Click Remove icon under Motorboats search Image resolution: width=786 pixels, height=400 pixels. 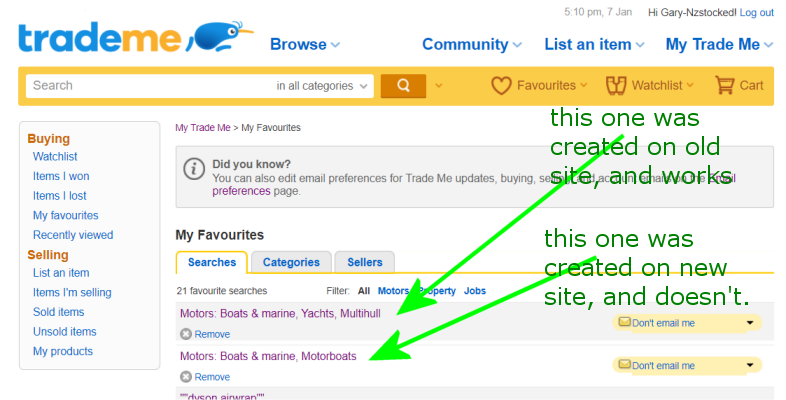click(x=186, y=377)
